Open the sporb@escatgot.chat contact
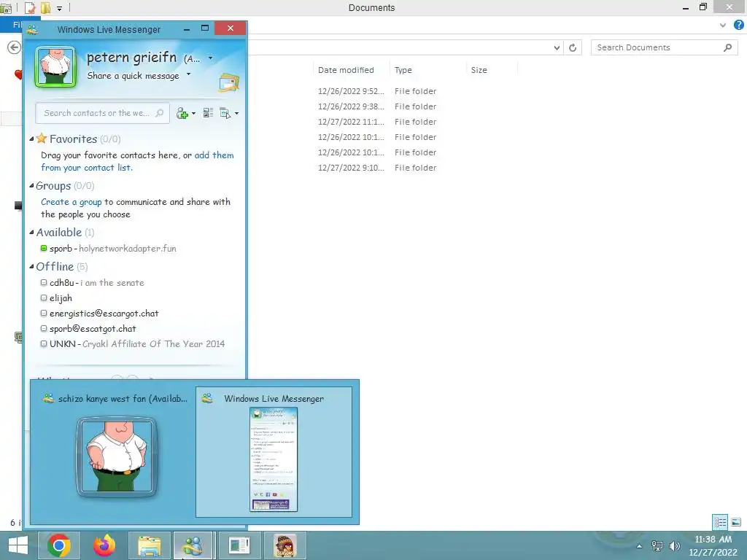 click(x=88, y=329)
